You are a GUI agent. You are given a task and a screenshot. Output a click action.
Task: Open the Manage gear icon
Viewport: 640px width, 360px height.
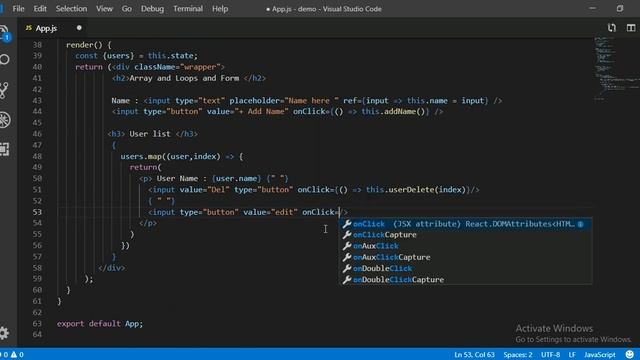coord(4,333)
